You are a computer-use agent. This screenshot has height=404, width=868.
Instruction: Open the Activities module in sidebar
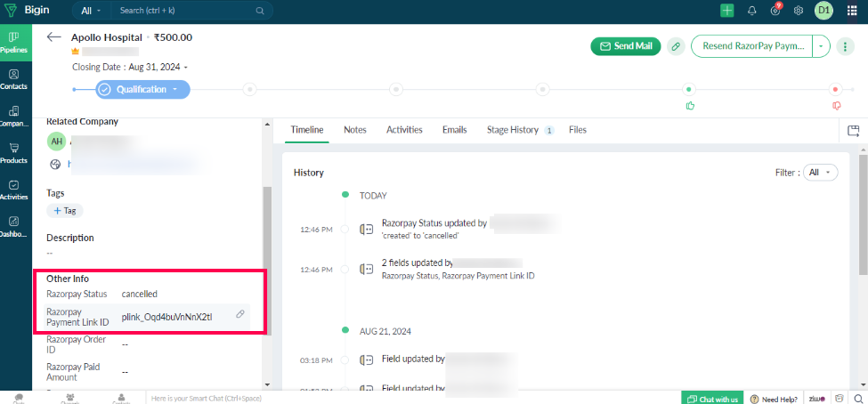[15, 190]
